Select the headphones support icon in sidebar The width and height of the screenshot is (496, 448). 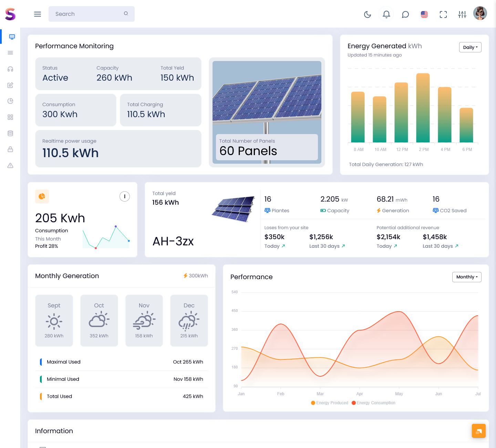tap(10, 69)
